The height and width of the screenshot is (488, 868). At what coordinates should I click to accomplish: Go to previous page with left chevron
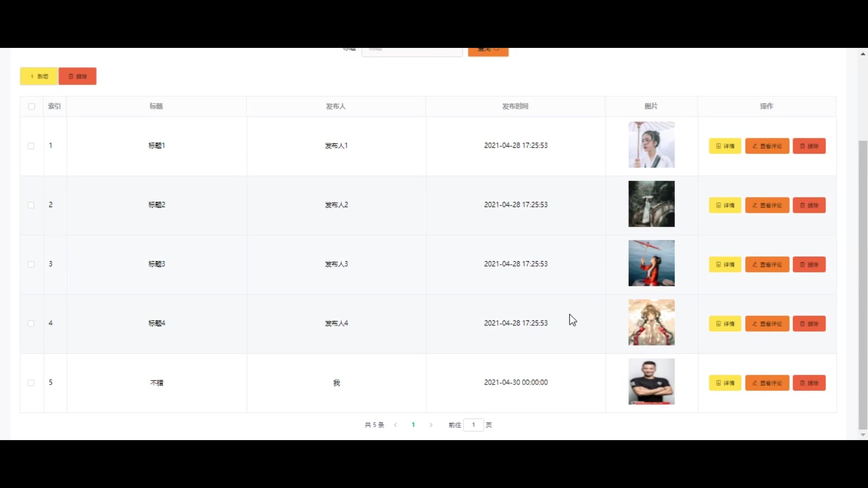tap(396, 425)
